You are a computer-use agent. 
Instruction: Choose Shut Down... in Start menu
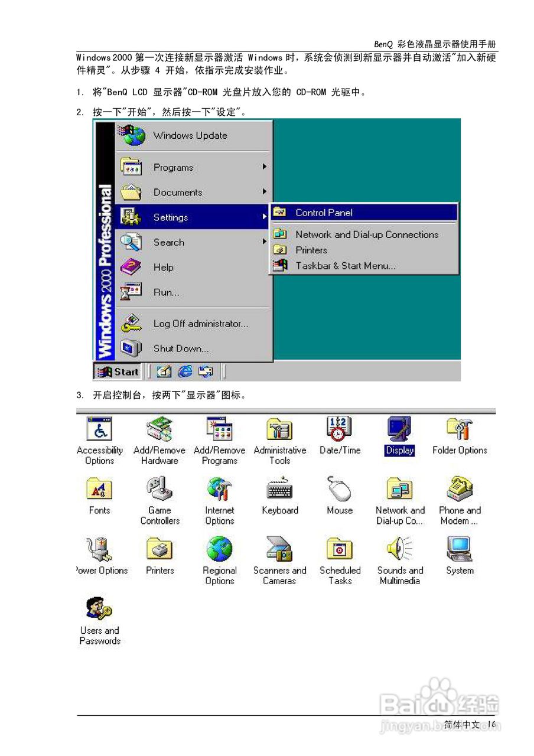coord(193,348)
